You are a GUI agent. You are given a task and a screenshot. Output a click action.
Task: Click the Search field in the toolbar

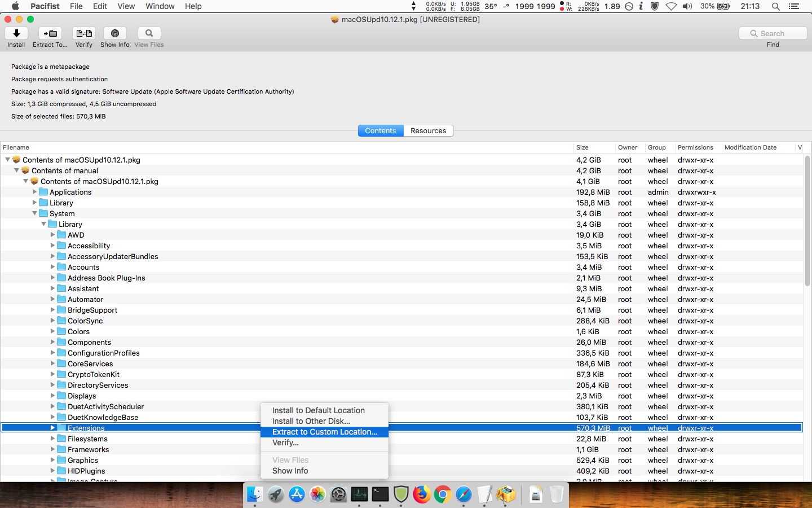coord(773,33)
